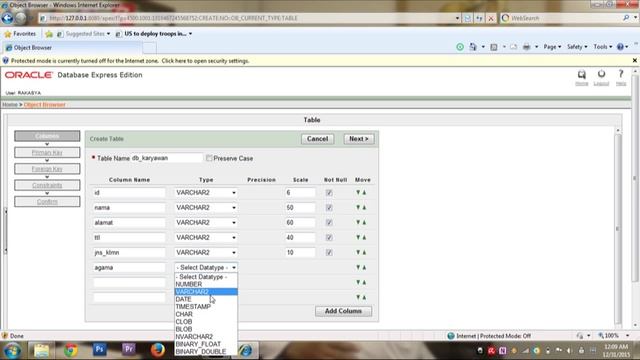Choose VARCHAR2 in the datatype list

click(206, 291)
